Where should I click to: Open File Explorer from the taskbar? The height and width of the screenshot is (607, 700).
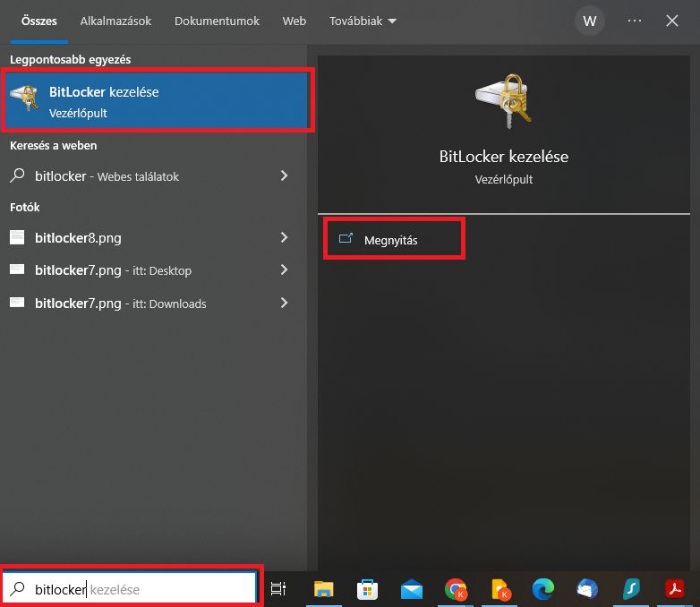(323, 588)
